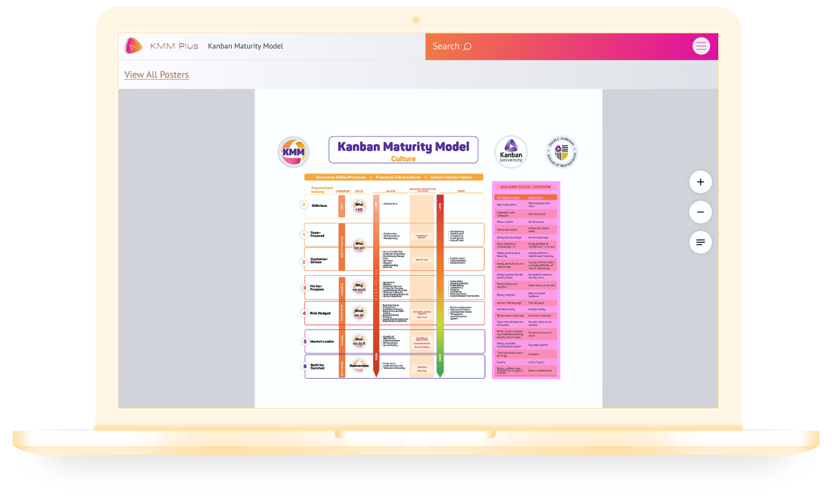Click the 'Customer-Driven' maturity label
This screenshot has height=504, width=832.
pos(319,261)
